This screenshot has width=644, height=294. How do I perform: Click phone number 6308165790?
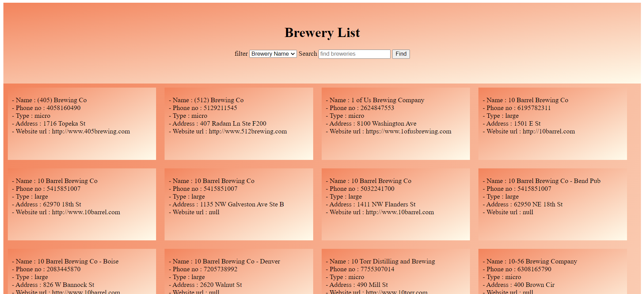tap(534, 269)
